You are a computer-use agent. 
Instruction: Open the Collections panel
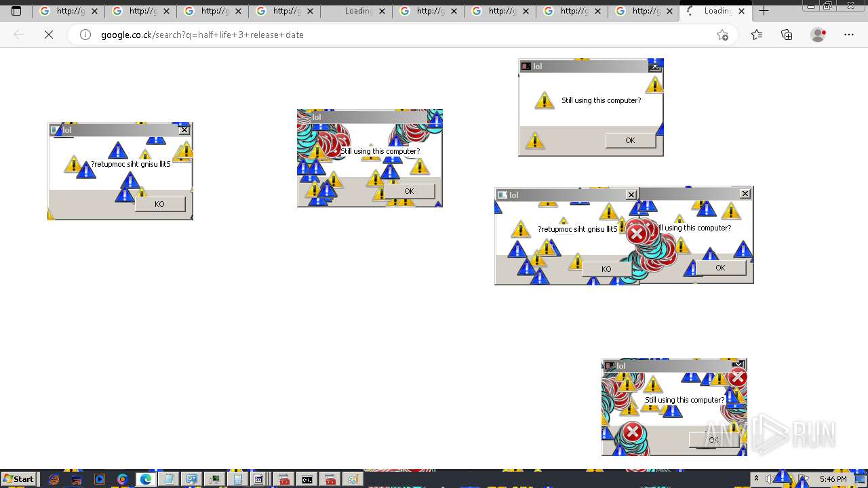coord(787,35)
